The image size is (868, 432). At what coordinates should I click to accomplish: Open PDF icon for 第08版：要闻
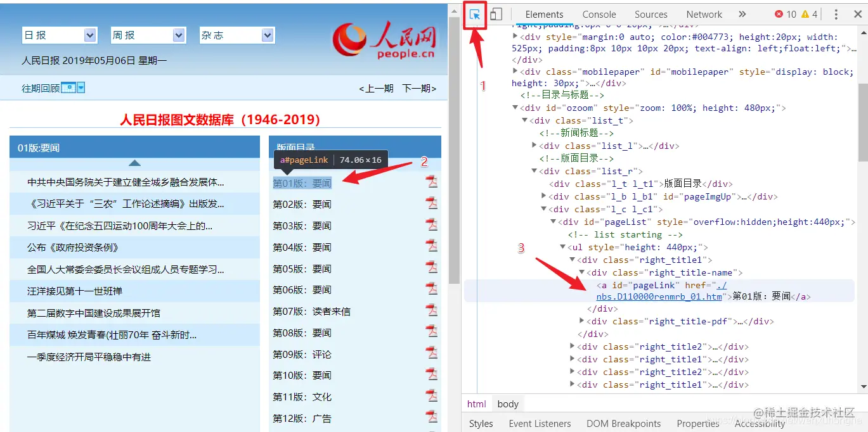(432, 332)
